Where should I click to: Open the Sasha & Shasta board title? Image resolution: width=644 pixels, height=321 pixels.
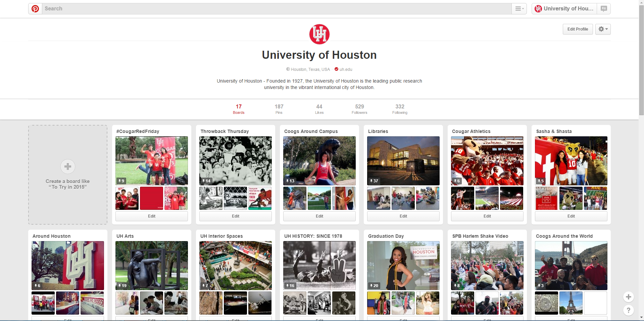(554, 131)
